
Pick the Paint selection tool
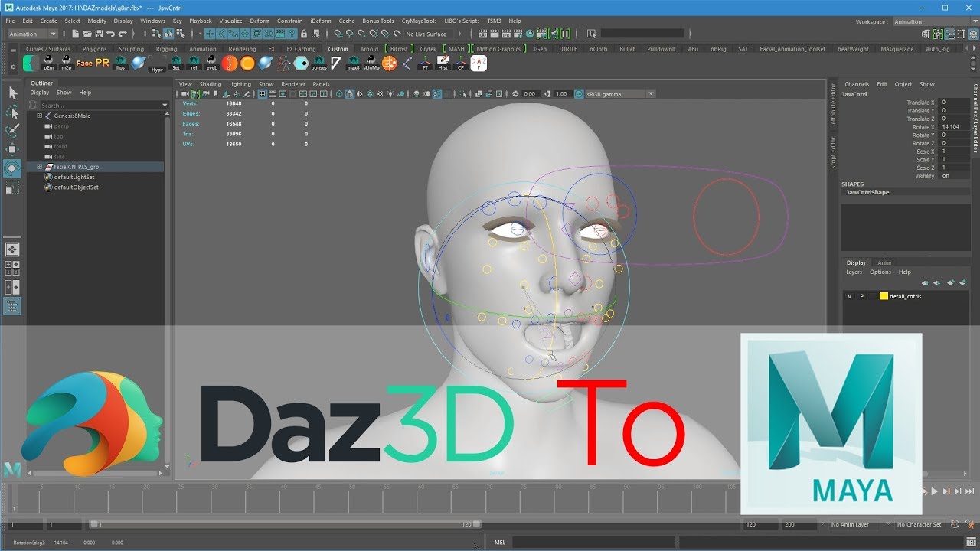point(12,131)
